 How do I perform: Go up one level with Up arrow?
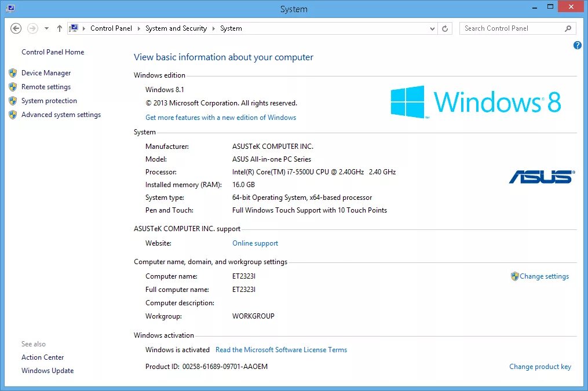coord(59,28)
